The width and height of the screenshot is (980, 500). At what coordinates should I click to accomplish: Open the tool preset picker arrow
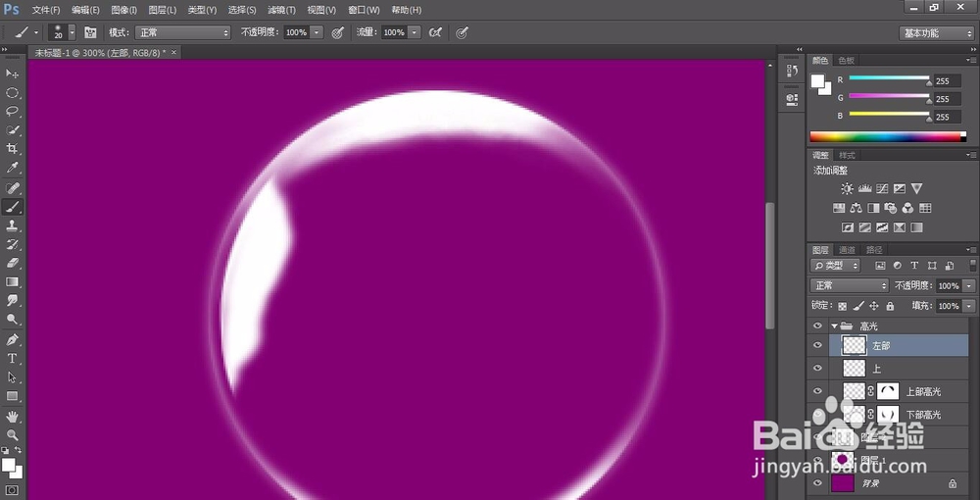coord(36,32)
